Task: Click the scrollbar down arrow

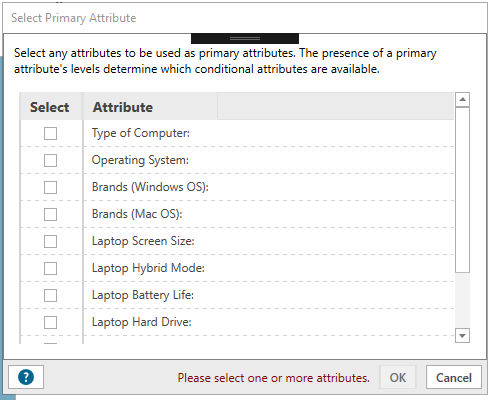Action: click(x=462, y=335)
